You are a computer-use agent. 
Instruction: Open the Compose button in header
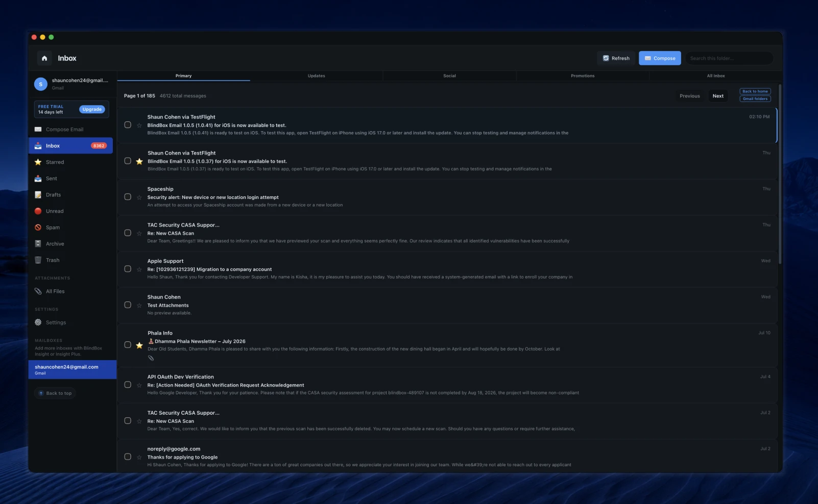point(660,58)
